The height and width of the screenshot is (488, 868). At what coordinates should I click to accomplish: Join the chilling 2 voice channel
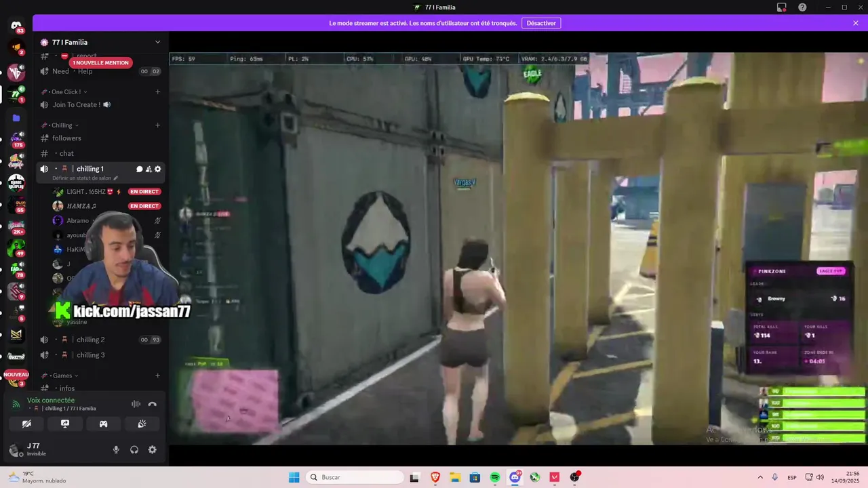coord(100,340)
